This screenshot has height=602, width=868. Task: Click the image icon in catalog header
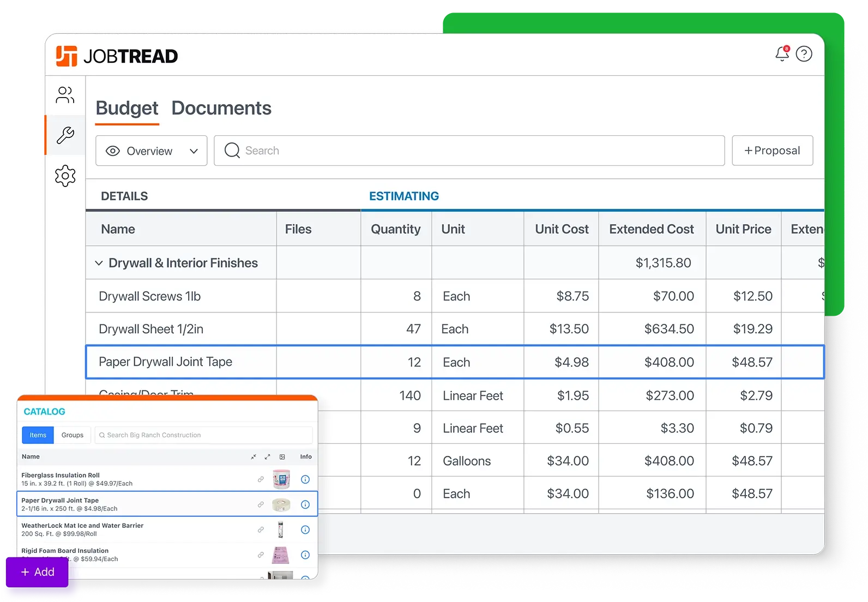282,457
